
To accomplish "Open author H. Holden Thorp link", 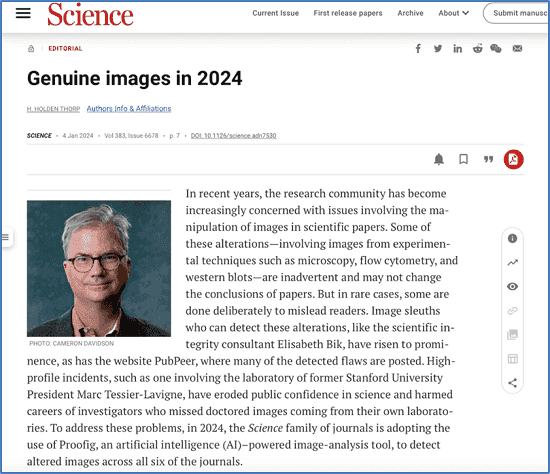I will tap(53, 109).
